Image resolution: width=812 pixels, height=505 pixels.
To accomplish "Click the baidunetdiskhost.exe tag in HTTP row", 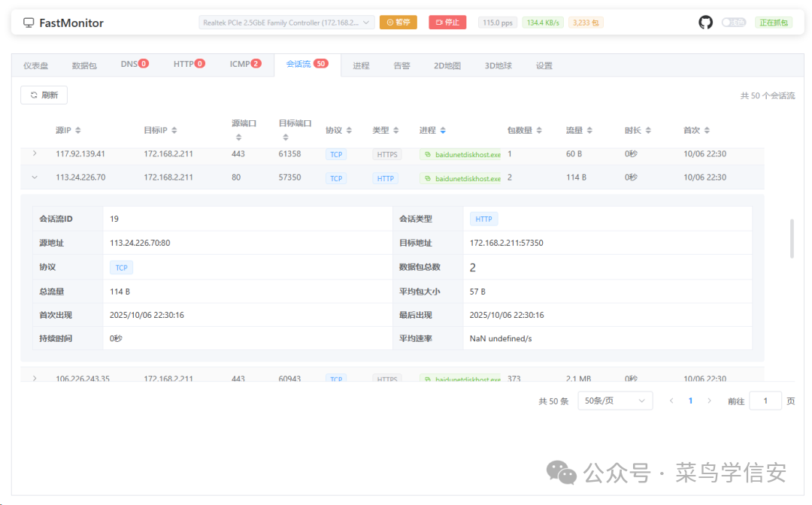I will [461, 179].
